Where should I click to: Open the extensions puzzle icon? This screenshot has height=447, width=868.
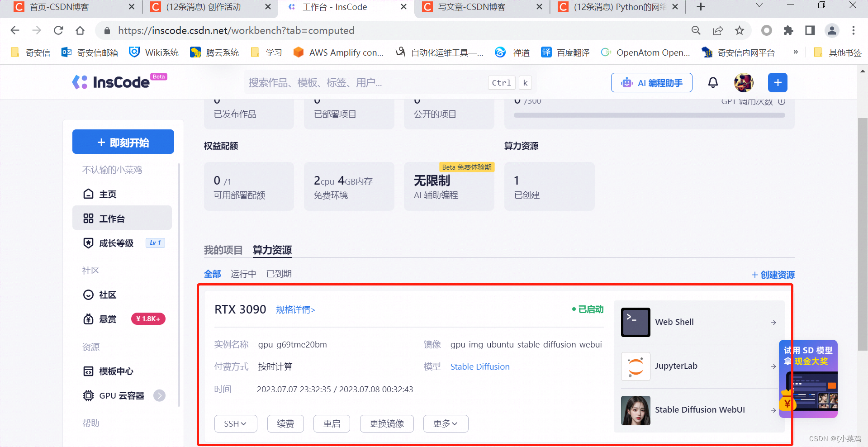788,30
